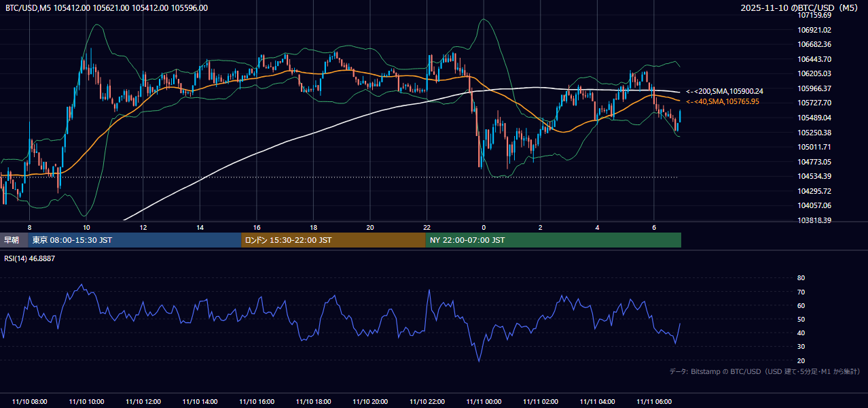The image size is (868, 408).
Task: Click the RSI(14) 46.8887 indicator label
Action: pos(30,258)
